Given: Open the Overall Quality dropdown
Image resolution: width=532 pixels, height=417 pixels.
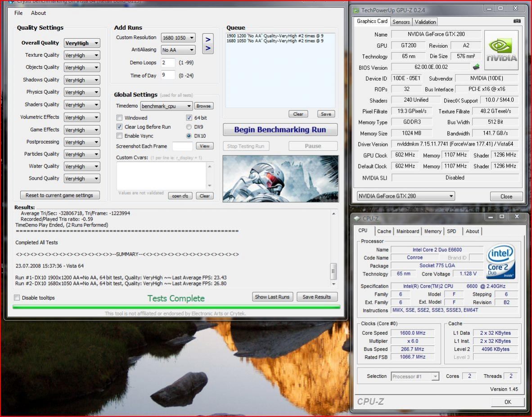Looking at the screenshot, I should 82,43.
